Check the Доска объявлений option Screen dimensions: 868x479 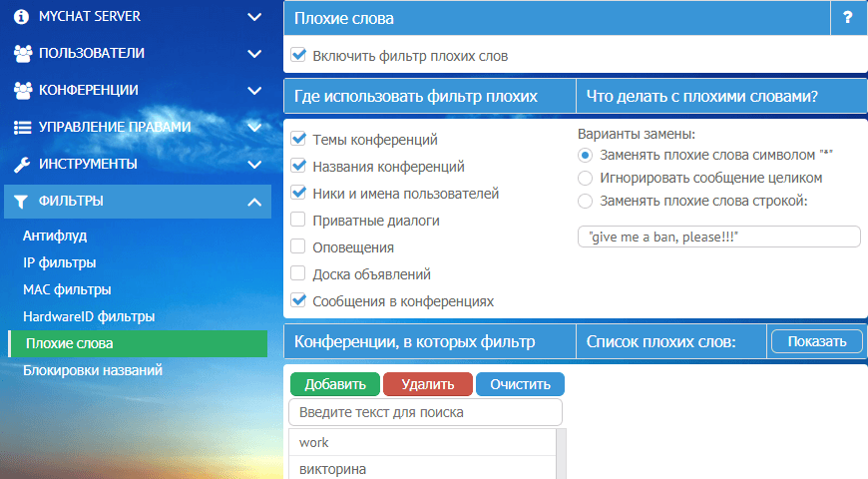click(x=298, y=274)
